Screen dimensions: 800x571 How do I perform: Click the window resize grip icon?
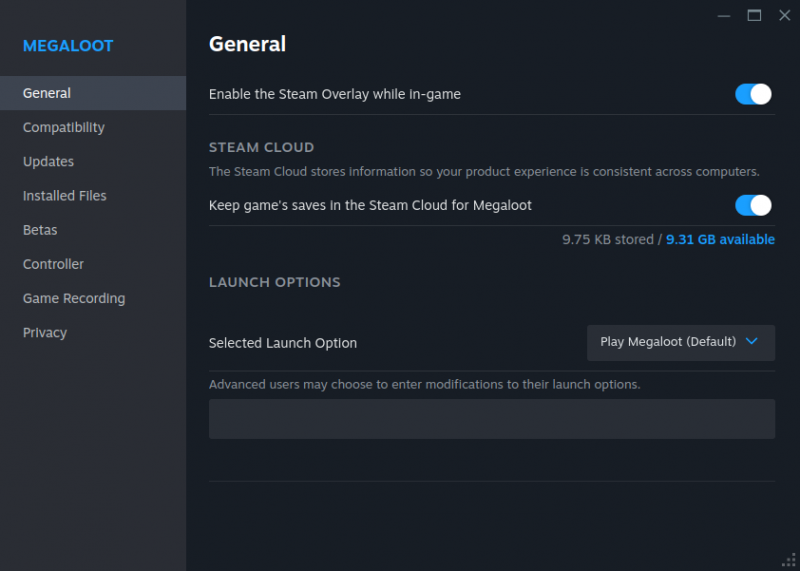tap(789, 560)
